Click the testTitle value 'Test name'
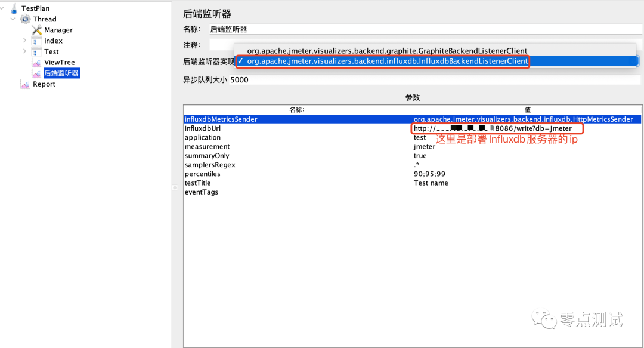Screen dimensions: 644x348 [431, 183]
